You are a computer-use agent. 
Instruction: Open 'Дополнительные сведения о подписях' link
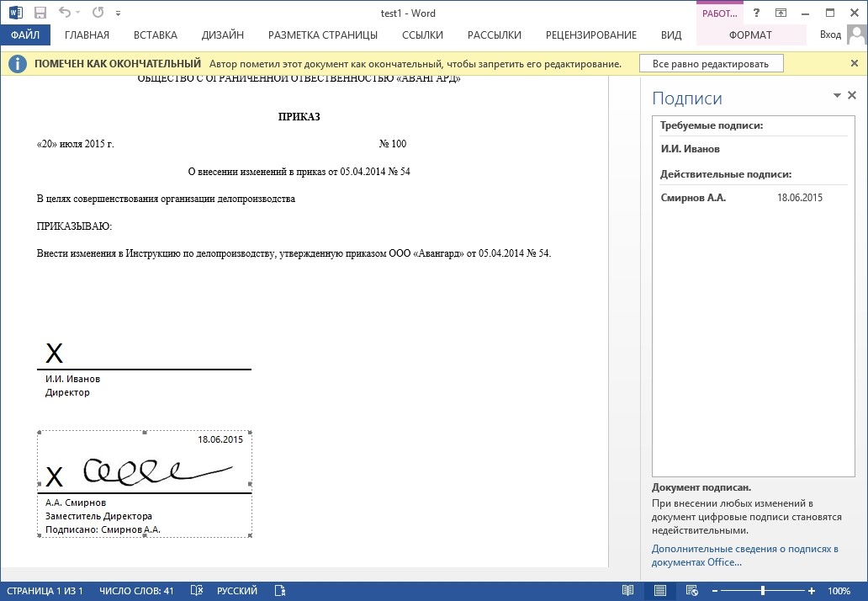[x=744, y=556]
